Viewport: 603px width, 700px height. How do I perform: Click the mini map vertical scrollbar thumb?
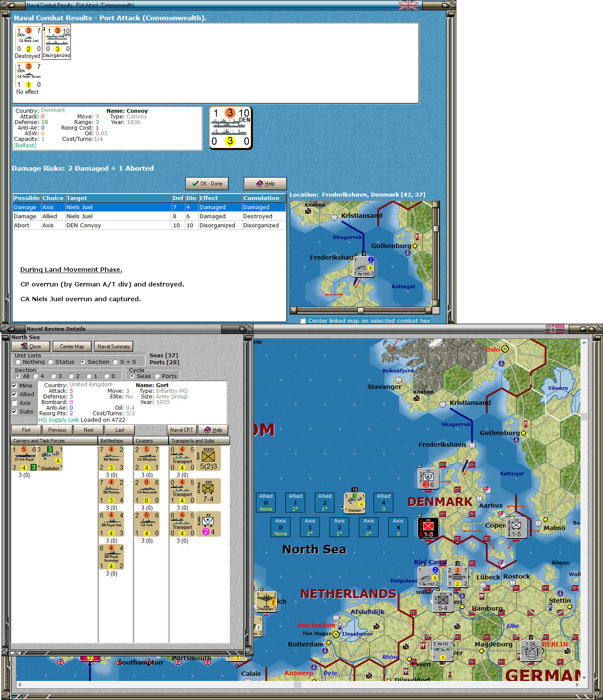pyautogui.click(x=436, y=229)
